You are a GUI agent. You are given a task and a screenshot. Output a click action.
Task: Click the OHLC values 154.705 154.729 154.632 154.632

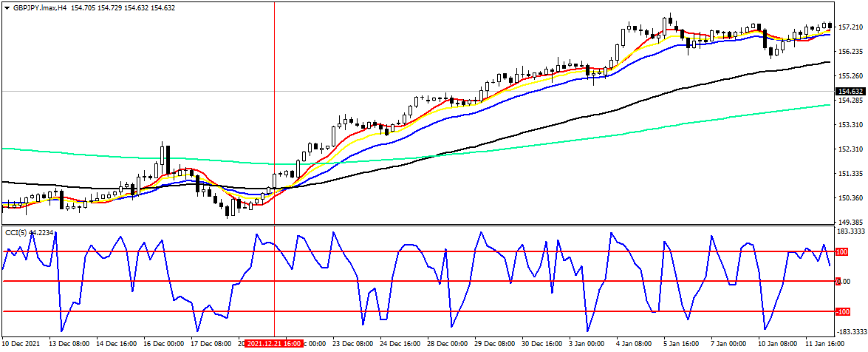[123, 7]
